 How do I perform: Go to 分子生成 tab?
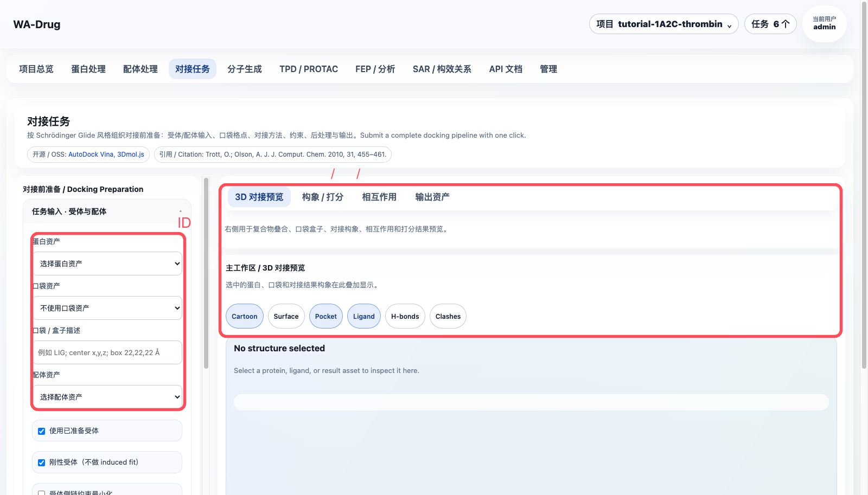pyautogui.click(x=245, y=69)
